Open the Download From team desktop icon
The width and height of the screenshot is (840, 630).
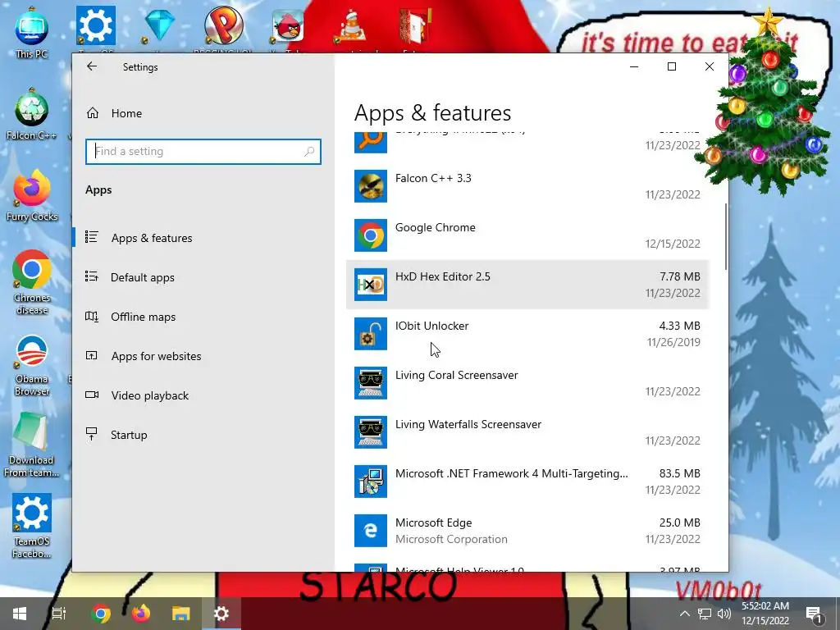32,445
